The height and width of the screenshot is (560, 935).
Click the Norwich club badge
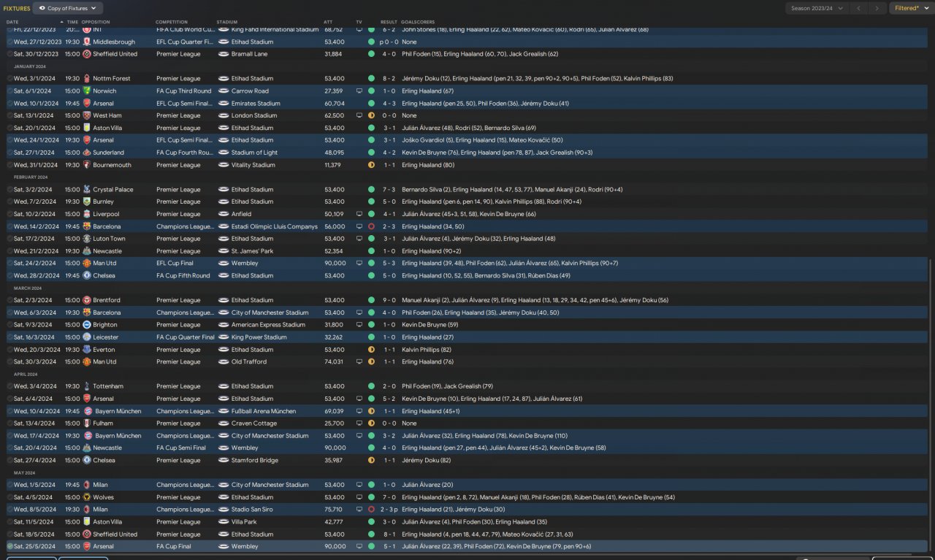point(87,91)
